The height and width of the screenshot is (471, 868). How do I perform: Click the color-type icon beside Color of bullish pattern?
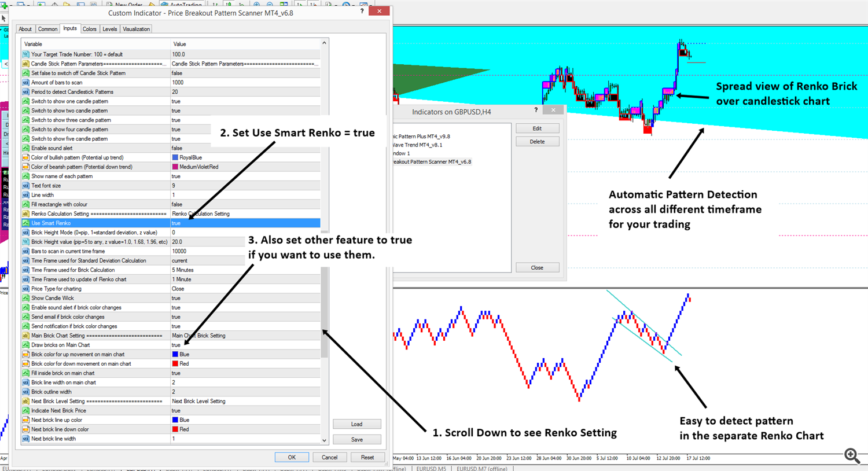pyautogui.click(x=25, y=157)
